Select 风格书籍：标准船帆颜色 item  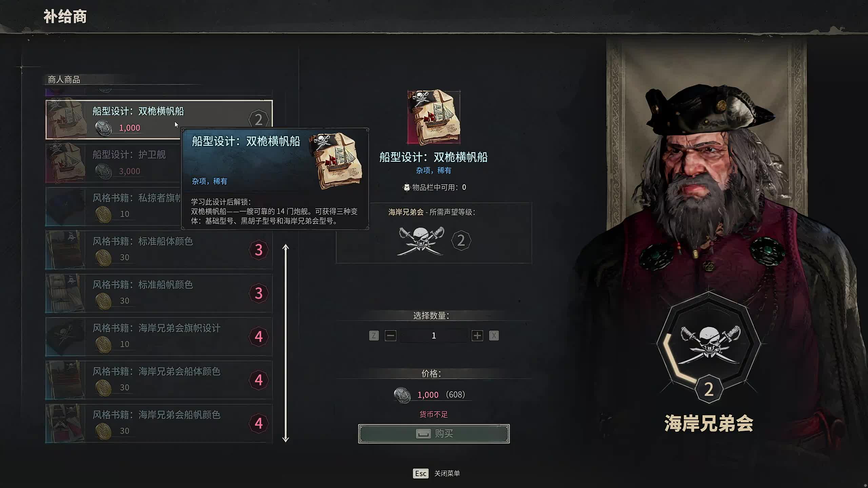[x=159, y=293]
